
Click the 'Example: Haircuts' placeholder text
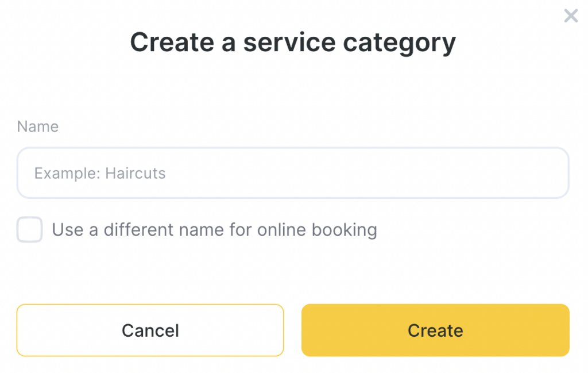pyautogui.click(x=100, y=173)
